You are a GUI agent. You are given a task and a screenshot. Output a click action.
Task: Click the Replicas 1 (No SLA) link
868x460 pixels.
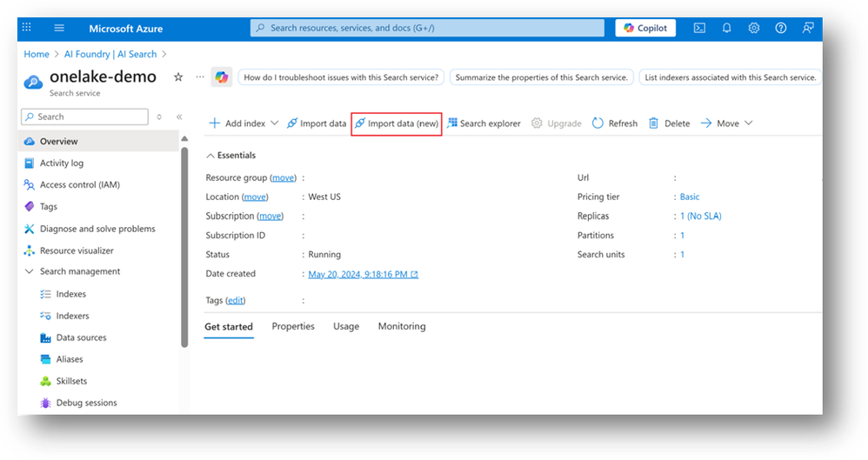(x=701, y=216)
